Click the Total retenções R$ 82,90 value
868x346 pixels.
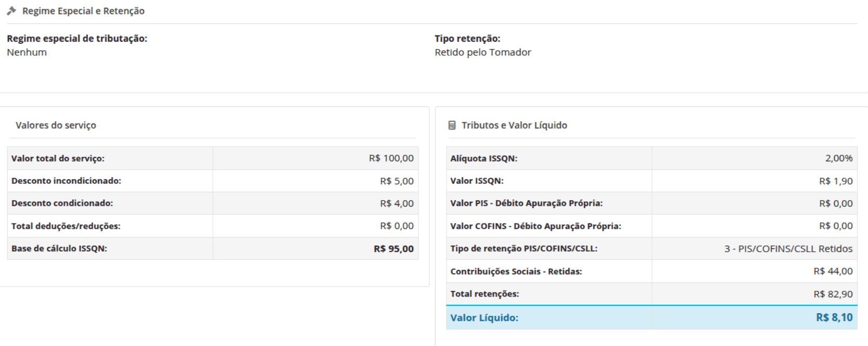click(x=833, y=294)
